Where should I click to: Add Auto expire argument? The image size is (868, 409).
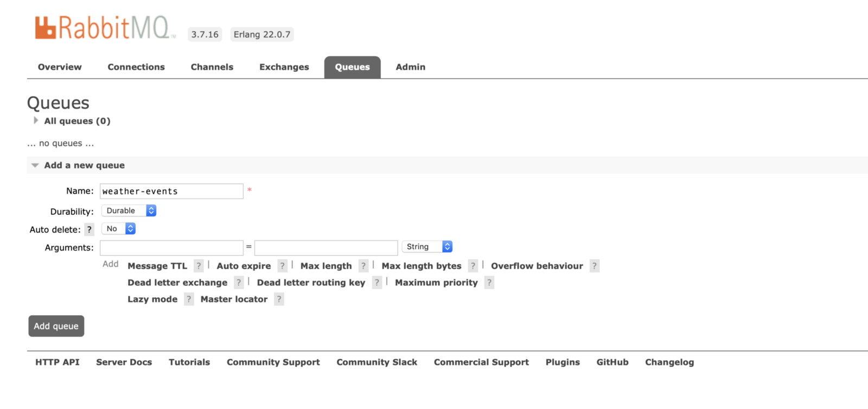pos(244,266)
